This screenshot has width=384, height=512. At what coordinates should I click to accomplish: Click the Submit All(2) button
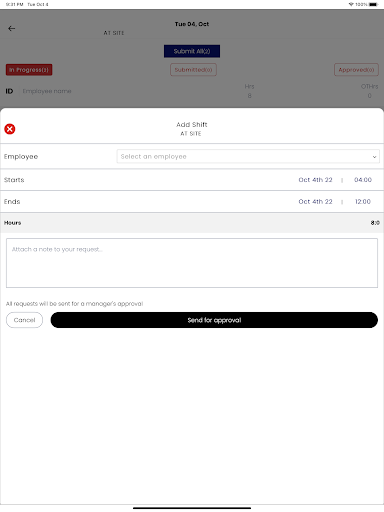click(x=192, y=51)
